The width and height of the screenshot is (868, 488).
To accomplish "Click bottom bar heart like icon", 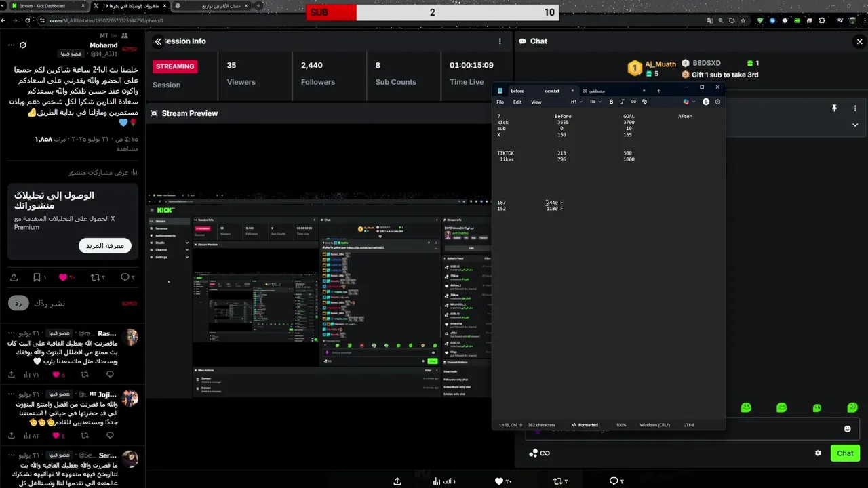I will 498,481.
